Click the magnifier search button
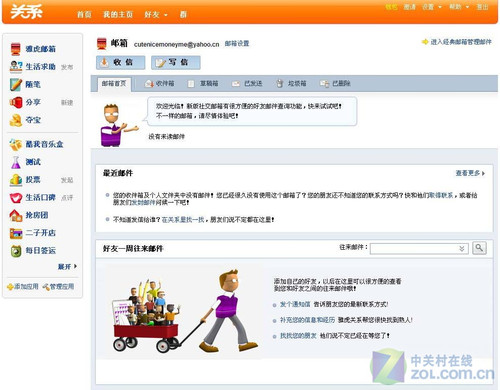Viewport: 500px width, 390px height. point(479,248)
